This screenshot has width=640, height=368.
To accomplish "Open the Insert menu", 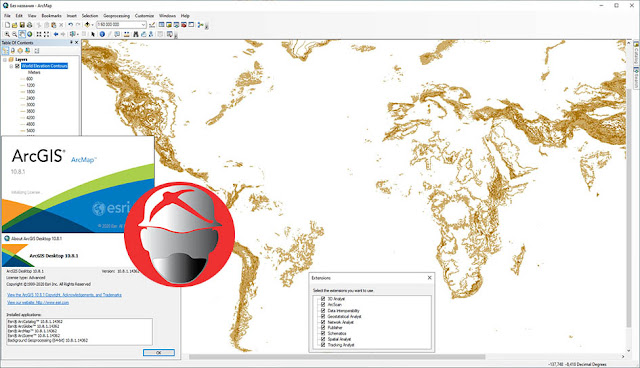I will tap(72, 16).
